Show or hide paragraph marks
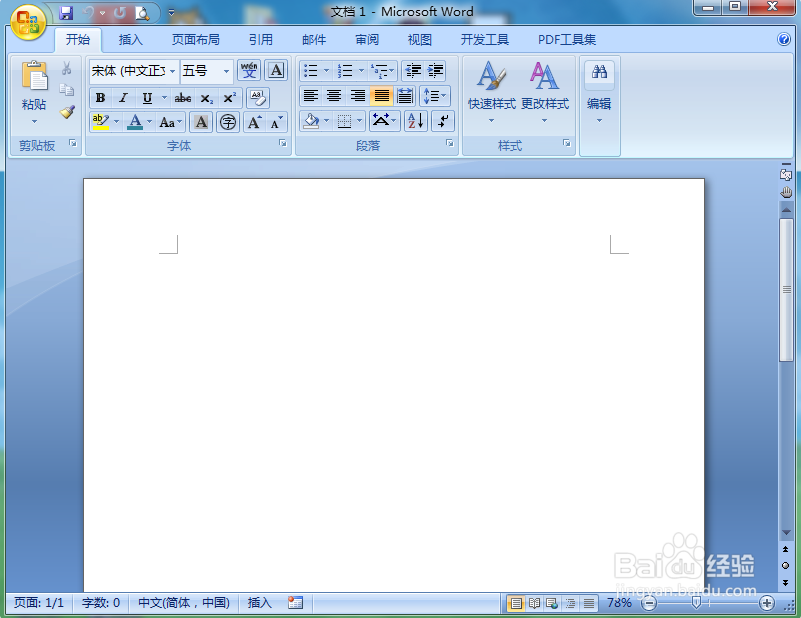Screen dimensions: 801x618 click(x=442, y=121)
